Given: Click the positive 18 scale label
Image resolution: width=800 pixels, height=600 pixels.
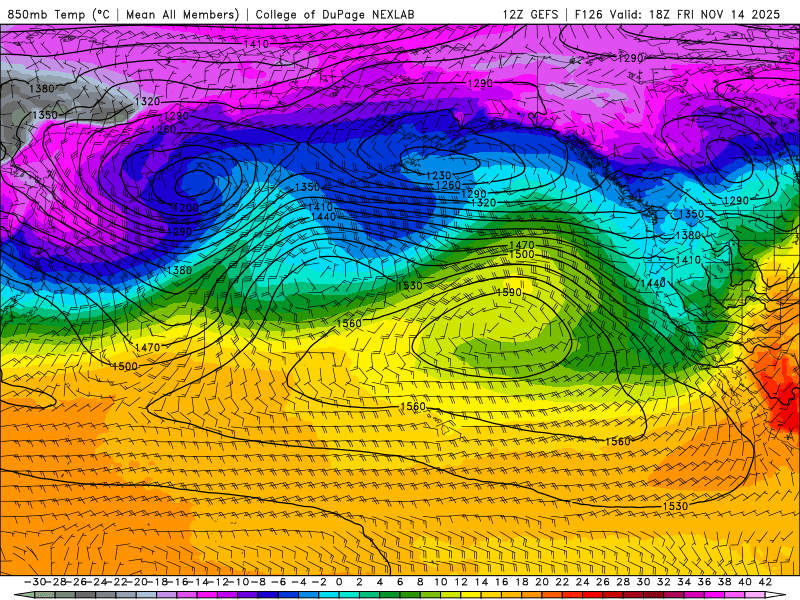Looking at the screenshot, I should point(521,582).
